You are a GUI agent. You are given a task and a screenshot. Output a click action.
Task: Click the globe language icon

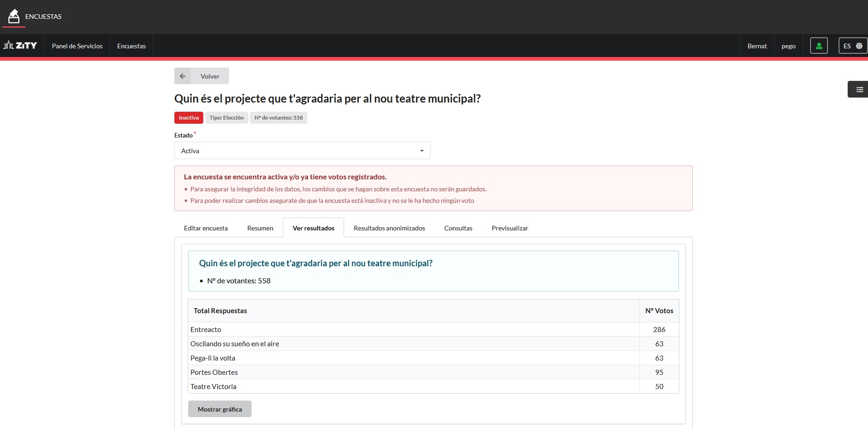(x=859, y=46)
